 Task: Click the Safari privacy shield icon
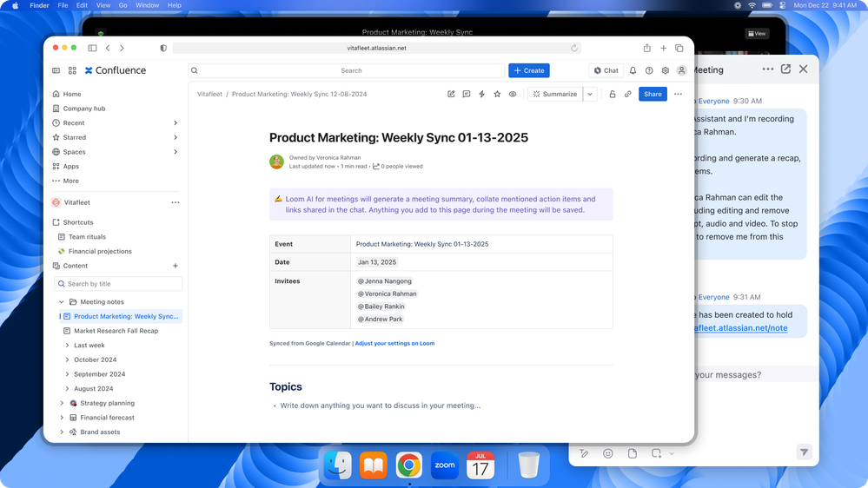point(163,48)
